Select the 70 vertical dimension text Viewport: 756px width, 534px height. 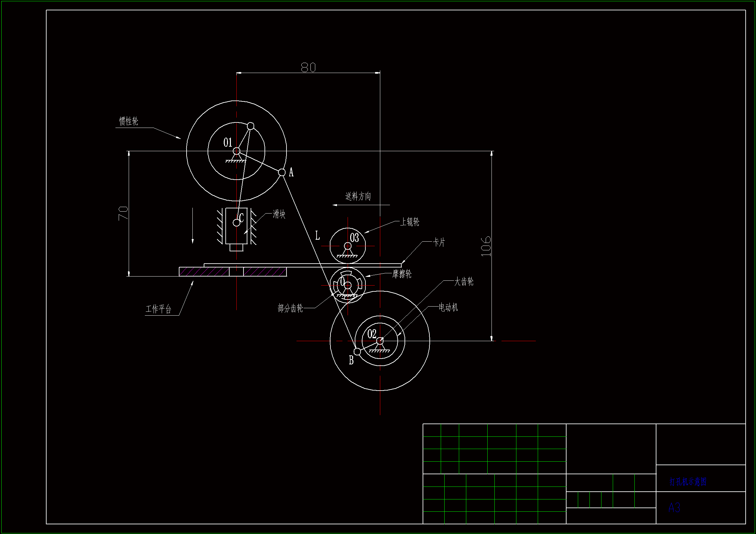pyautogui.click(x=123, y=213)
